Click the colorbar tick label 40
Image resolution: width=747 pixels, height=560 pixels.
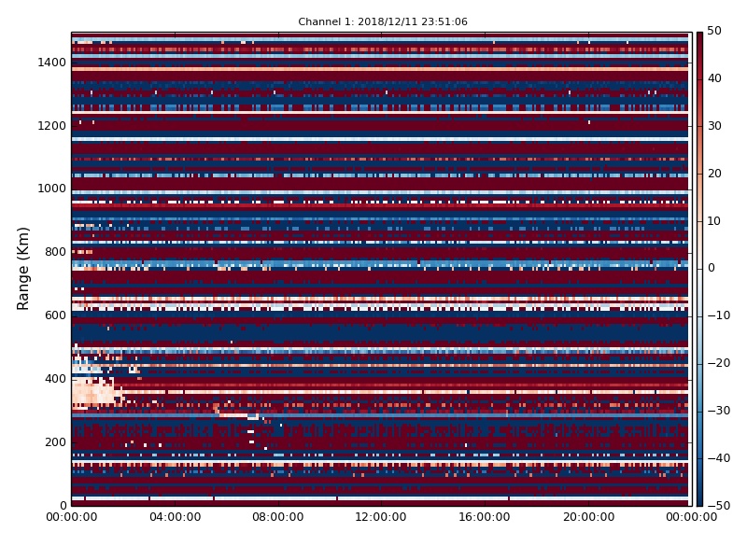coord(714,78)
